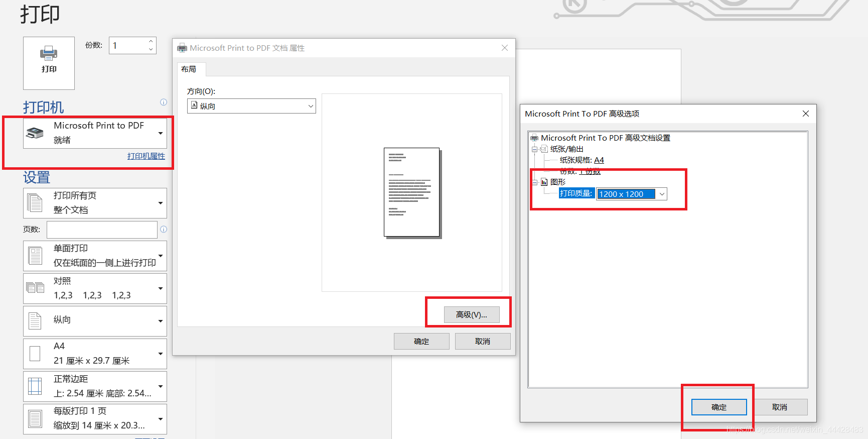Open the 单面打印 duplex dropdown

95,256
